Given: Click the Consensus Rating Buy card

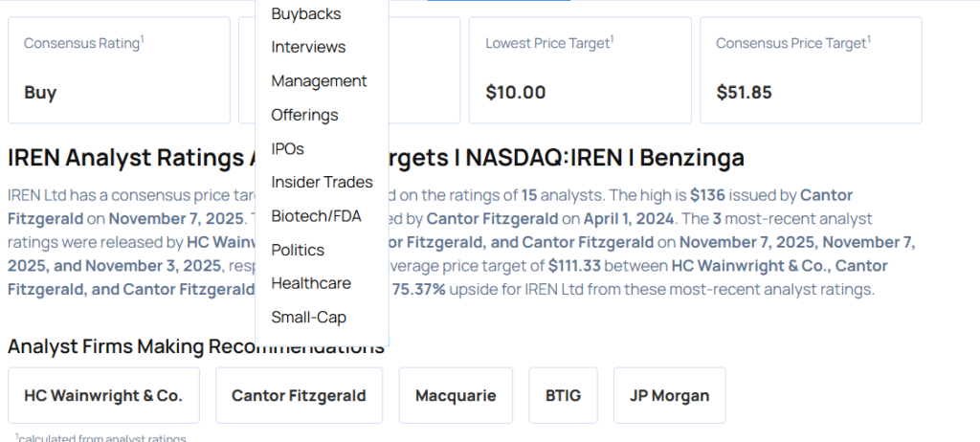Looking at the screenshot, I should tap(119, 70).
